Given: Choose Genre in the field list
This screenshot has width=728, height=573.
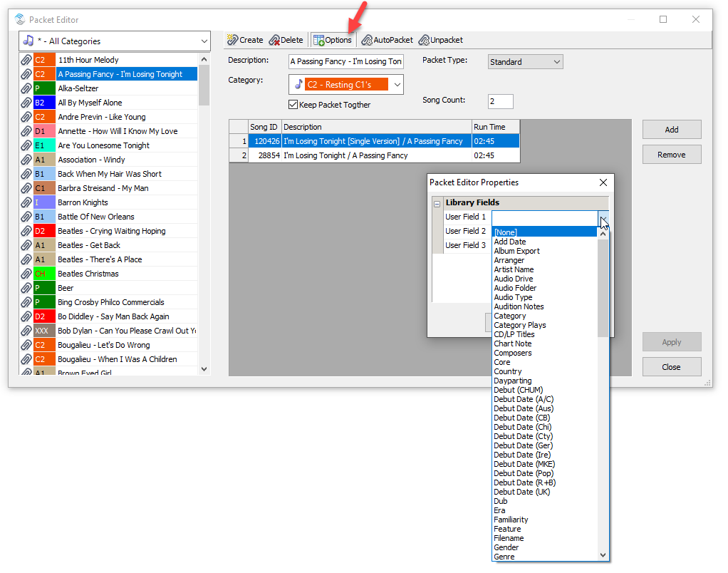Looking at the screenshot, I should 504,557.
